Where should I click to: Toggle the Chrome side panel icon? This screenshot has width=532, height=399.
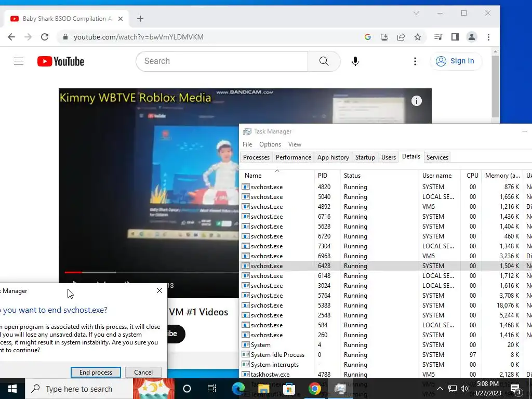(x=455, y=37)
